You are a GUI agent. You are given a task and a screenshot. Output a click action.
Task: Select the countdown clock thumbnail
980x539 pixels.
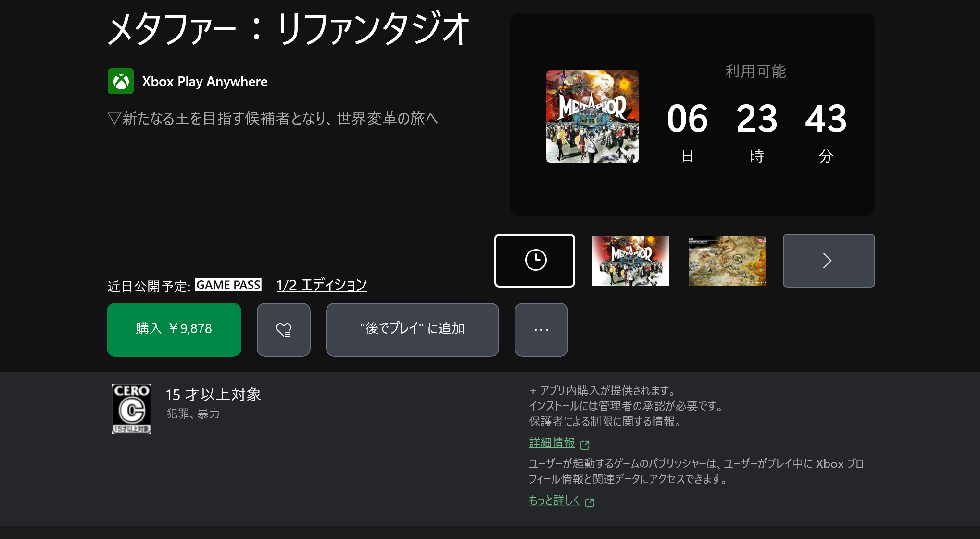click(535, 261)
